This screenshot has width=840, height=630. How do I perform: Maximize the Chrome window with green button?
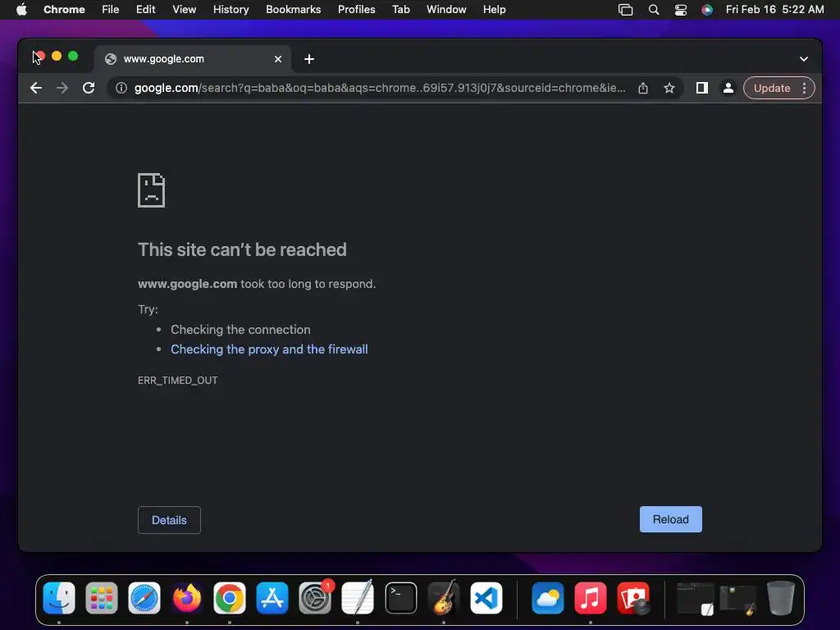click(x=73, y=57)
